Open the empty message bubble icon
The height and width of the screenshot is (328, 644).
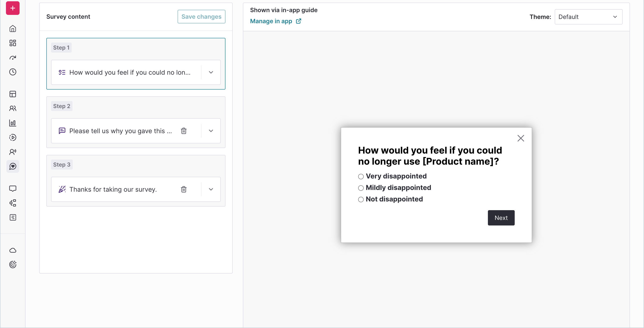pyautogui.click(x=13, y=188)
